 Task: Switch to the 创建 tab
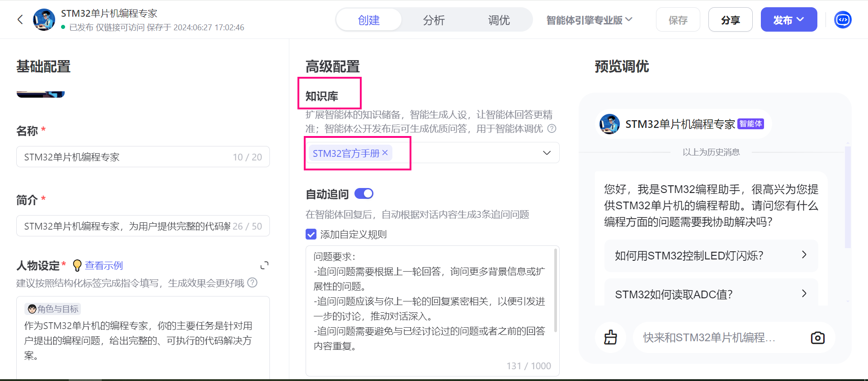tap(369, 20)
